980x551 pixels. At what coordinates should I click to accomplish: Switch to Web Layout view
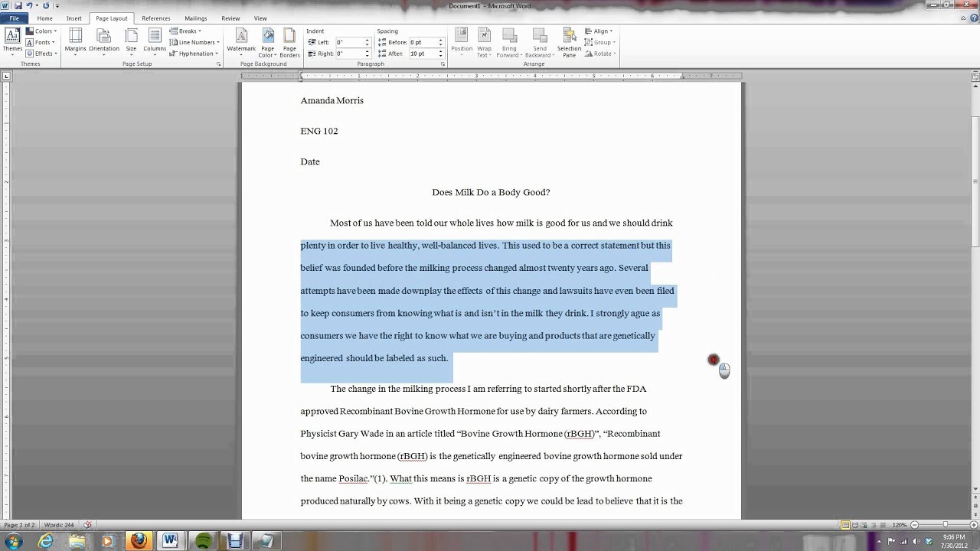(x=866, y=525)
